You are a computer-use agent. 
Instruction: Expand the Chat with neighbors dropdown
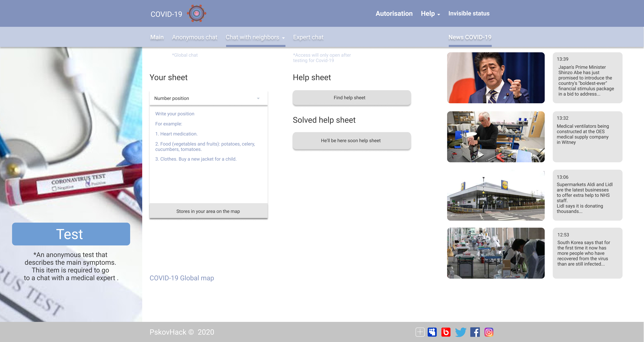(x=255, y=37)
